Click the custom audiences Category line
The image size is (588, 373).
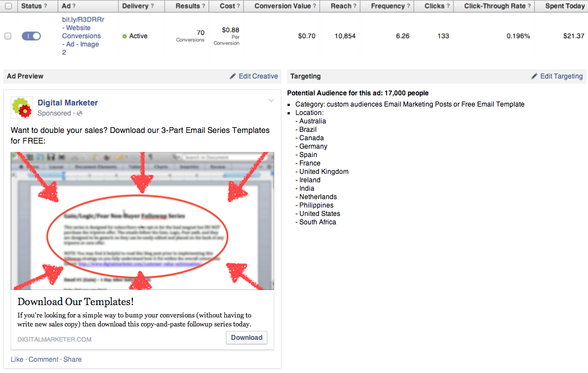pyautogui.click(x=410, y=104)
